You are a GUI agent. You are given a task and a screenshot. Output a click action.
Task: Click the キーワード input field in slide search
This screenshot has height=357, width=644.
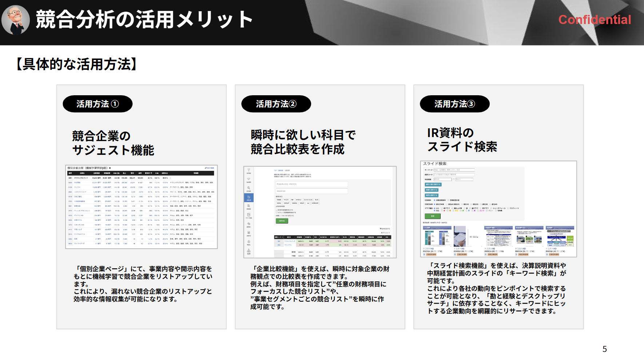point(453,170)
